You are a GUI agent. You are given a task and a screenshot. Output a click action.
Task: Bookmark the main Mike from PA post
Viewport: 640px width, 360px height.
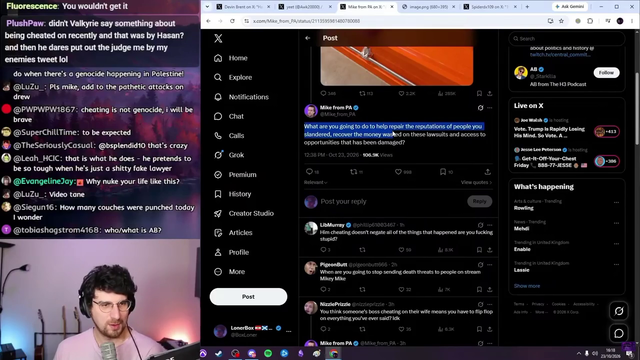coord(443,172)
